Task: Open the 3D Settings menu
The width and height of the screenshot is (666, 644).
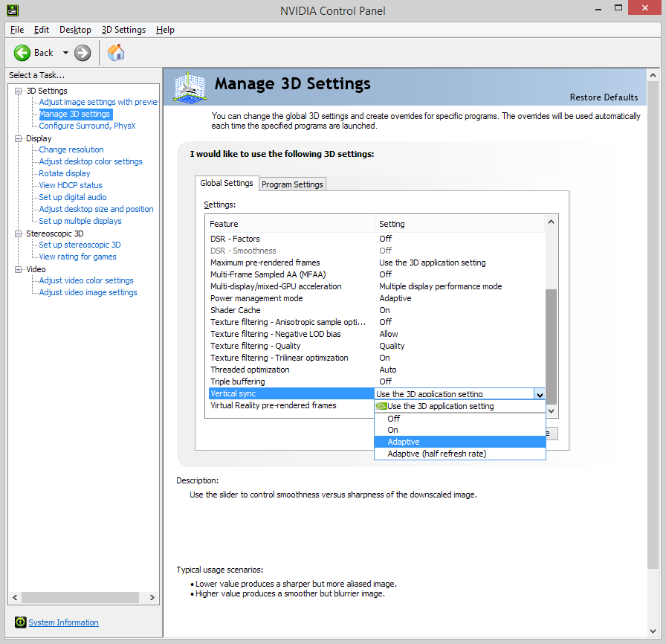Action: point(123,30)
